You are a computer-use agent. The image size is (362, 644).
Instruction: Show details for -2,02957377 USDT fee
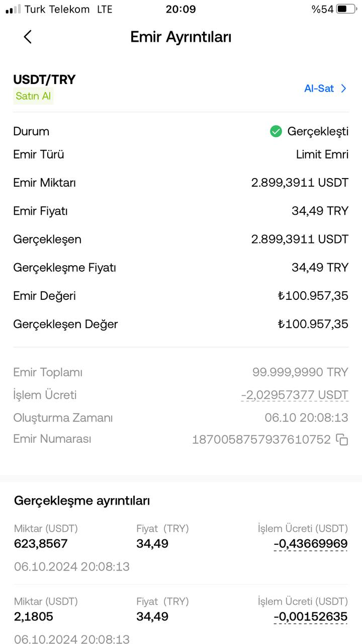(295, 395)
